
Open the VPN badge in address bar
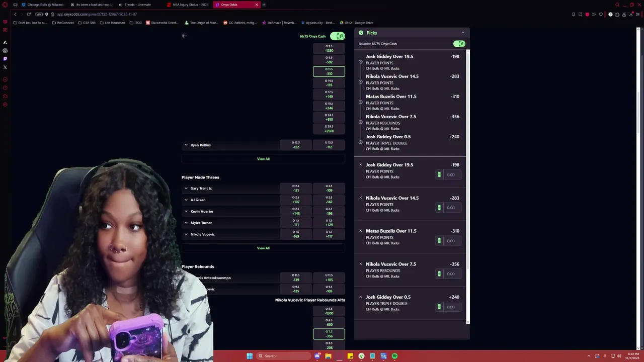pyautogui.click(x=39, y=15)
